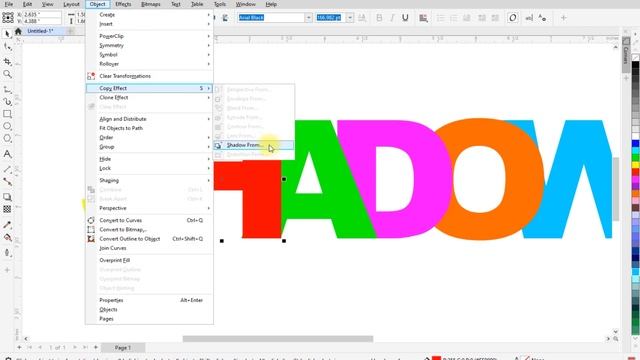640x360 pixels.
Task: Select the Freehand curve tool
Action: [x=7, y=89]
